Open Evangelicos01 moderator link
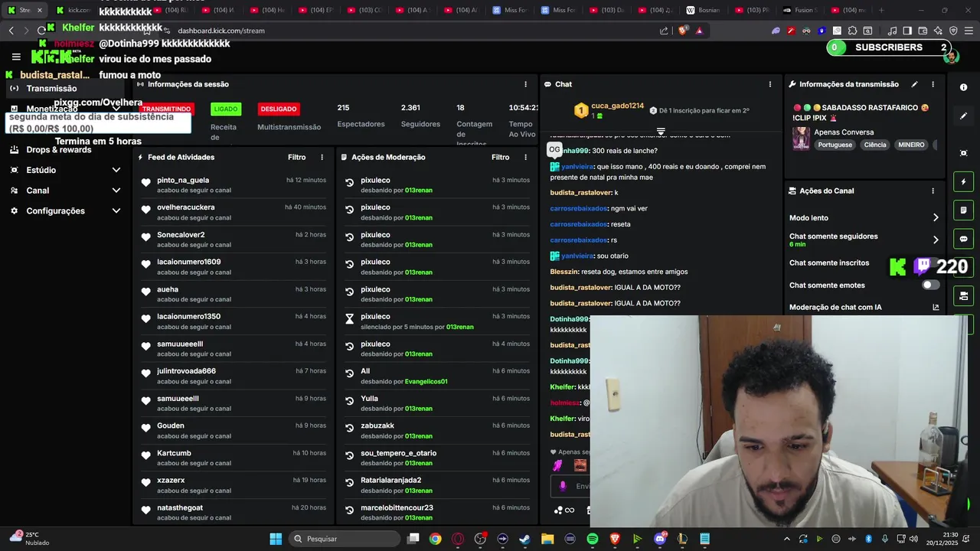Viewport: 980px width, 551px height. click(x=426, y=381)
